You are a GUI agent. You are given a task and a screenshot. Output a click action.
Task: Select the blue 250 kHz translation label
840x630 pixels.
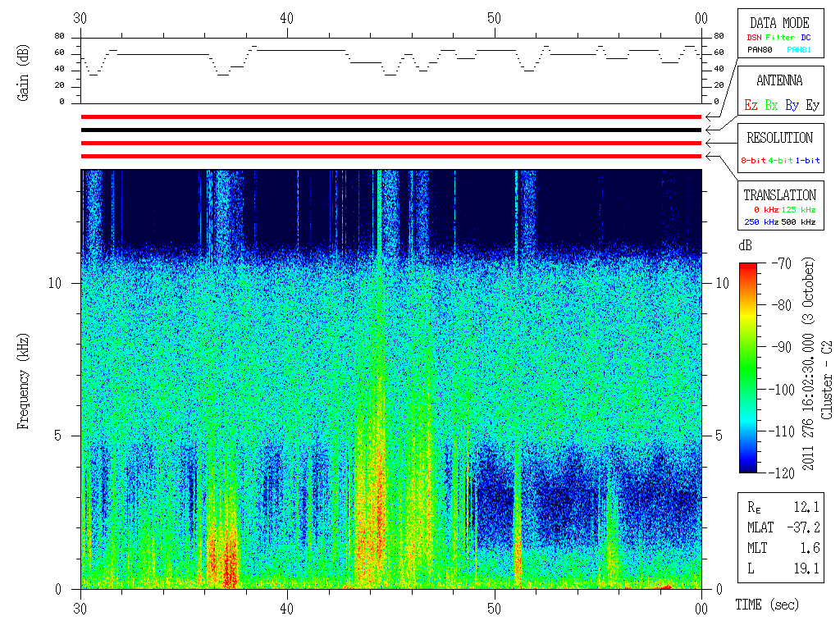[761, 221]
